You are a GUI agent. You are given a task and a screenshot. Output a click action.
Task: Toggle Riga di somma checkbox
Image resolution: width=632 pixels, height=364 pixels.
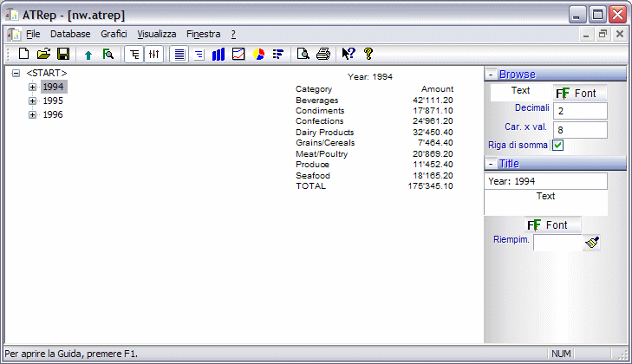coord(557,145)
